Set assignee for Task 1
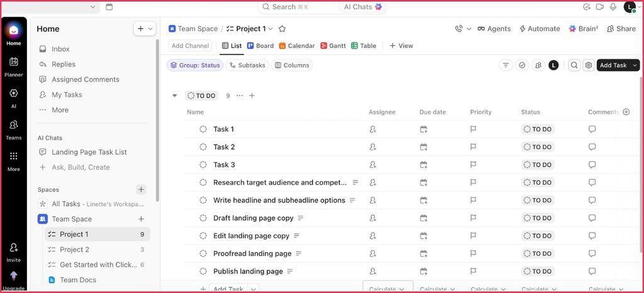This screenshot has width=644, height=293. (x=372, y=130)
